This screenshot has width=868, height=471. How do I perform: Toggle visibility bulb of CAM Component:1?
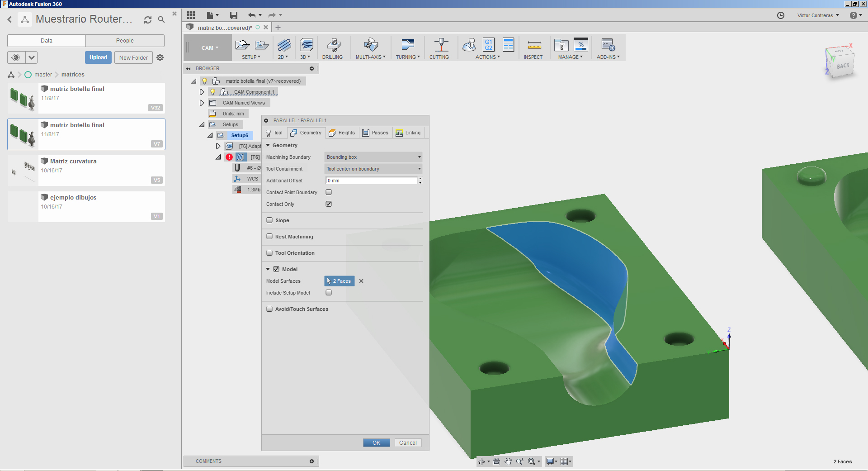[212, 92]
